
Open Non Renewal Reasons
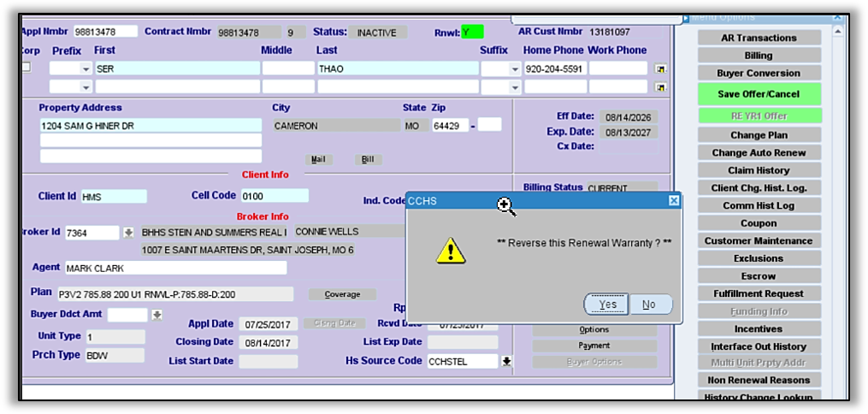[759, 381]
